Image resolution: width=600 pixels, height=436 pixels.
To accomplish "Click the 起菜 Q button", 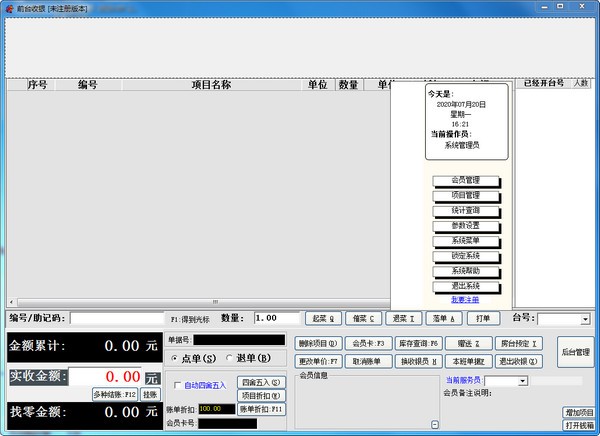I will 323,318.
